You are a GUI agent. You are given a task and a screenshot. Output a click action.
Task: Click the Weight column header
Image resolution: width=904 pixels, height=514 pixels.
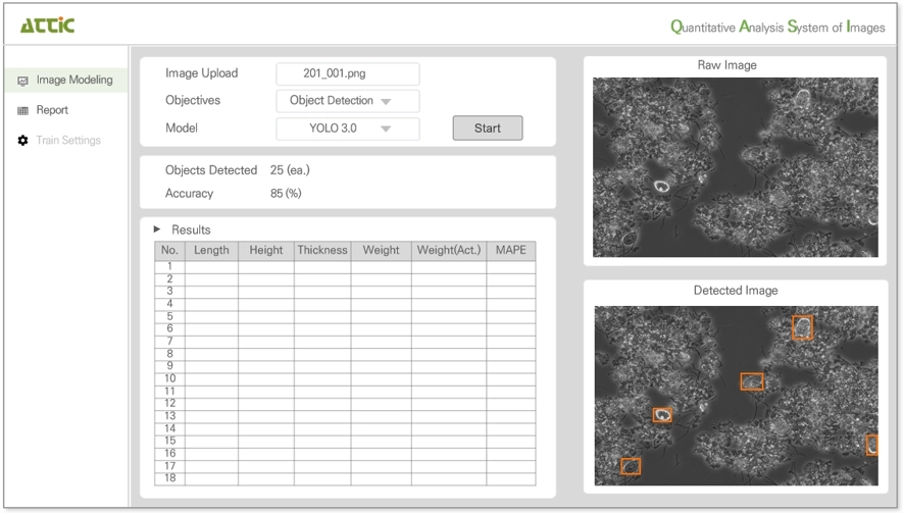[381, 251]
